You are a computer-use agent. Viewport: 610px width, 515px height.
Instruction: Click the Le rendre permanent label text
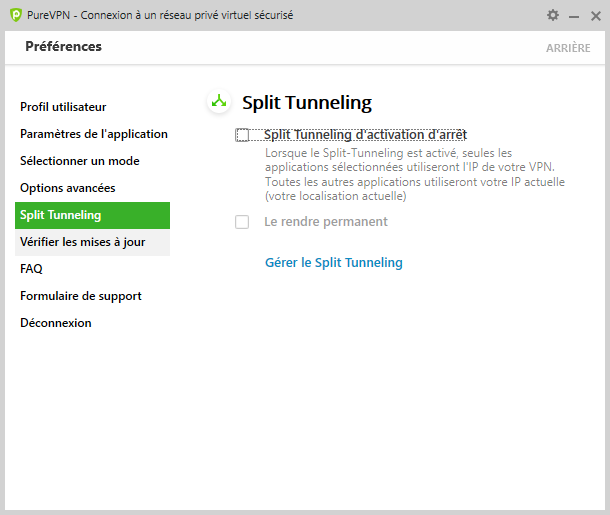point(326,222)
